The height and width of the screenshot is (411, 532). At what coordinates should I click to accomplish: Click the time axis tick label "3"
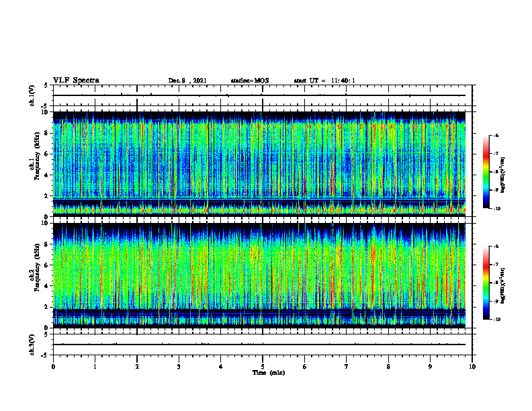click(x=179, y=367)
